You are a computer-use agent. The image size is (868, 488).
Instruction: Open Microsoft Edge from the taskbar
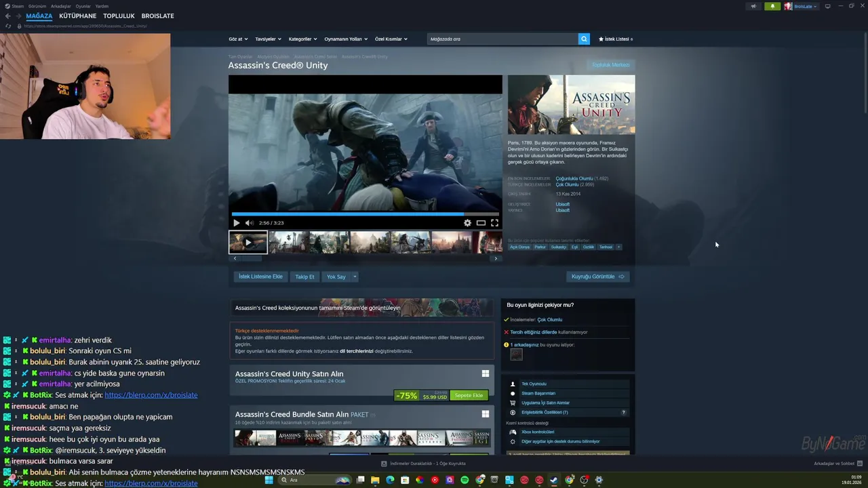pos(390,480)
